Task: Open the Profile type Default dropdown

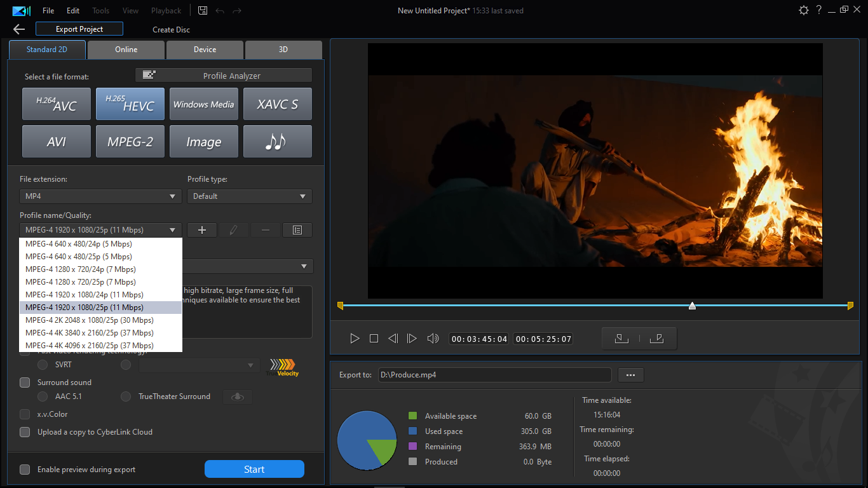Action: (249, 196)
